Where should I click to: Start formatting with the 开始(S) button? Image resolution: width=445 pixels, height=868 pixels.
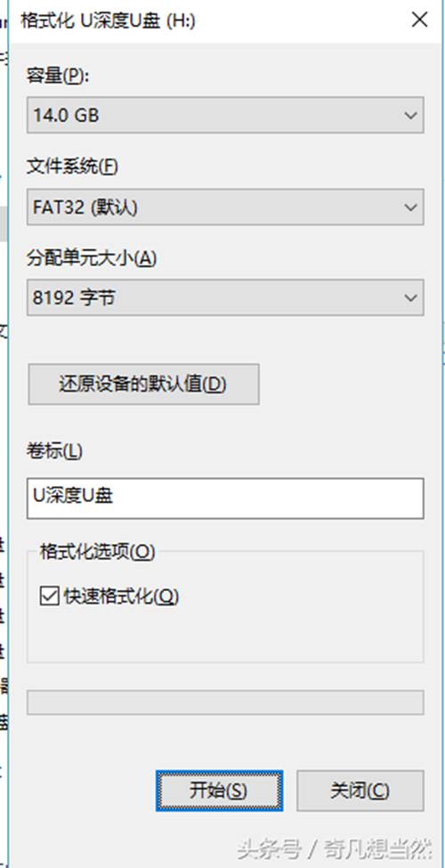tap(219, 791)
